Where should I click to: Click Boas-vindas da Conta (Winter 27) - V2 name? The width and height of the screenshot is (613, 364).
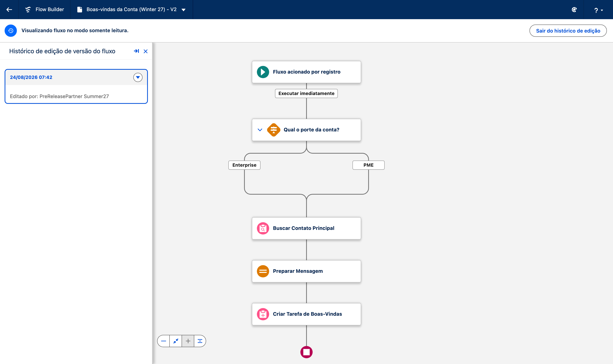[131, 10]
